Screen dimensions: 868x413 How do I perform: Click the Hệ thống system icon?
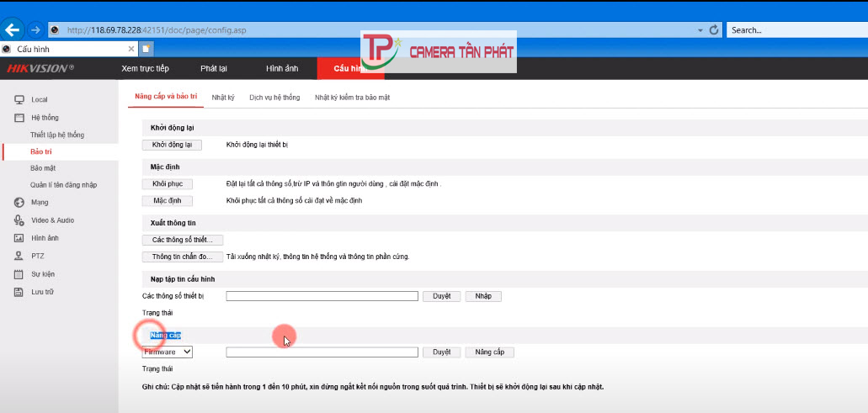[19, 118]
